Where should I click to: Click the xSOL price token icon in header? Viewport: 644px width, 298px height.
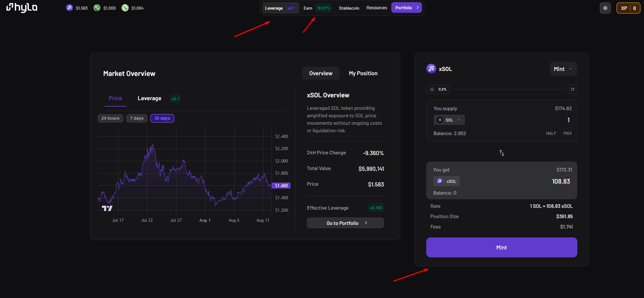69,8
